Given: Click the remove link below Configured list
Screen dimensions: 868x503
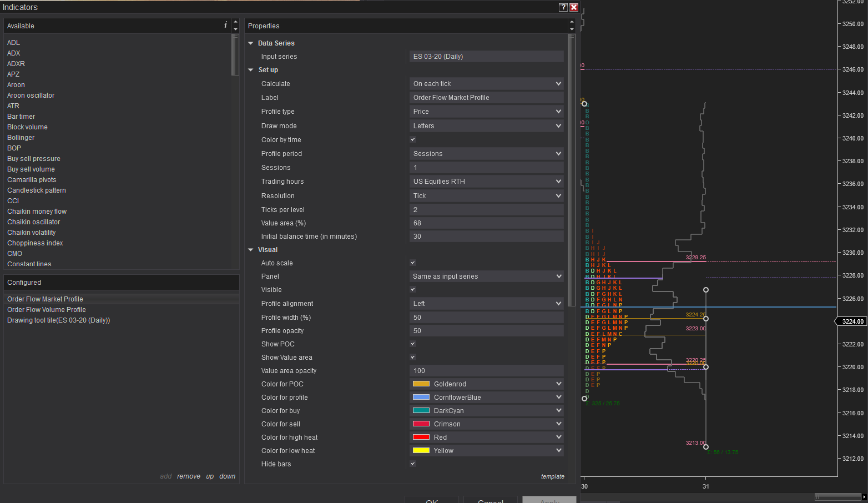Looking at the screenshot, I should [x=189, y=476].
